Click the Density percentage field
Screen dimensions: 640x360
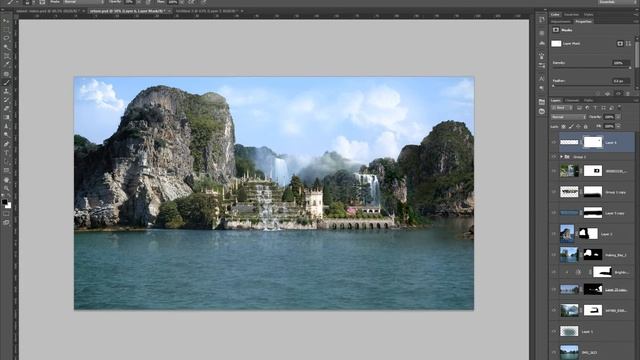621,63
